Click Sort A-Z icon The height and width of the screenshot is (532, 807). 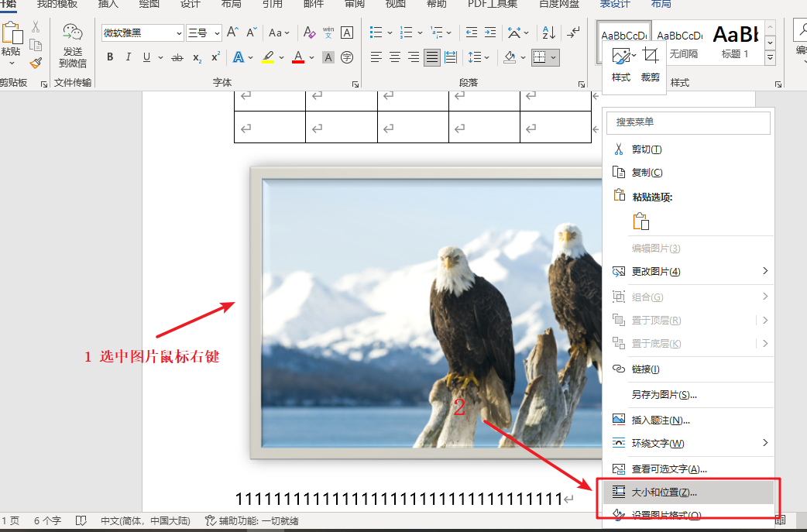coord(548,33)
